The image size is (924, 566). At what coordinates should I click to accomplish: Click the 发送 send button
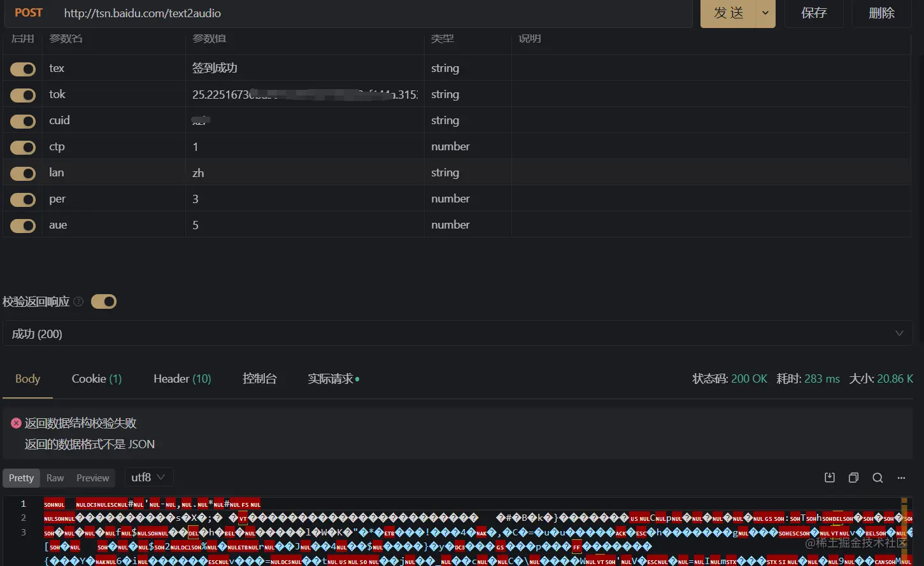(x=729, y=13)
